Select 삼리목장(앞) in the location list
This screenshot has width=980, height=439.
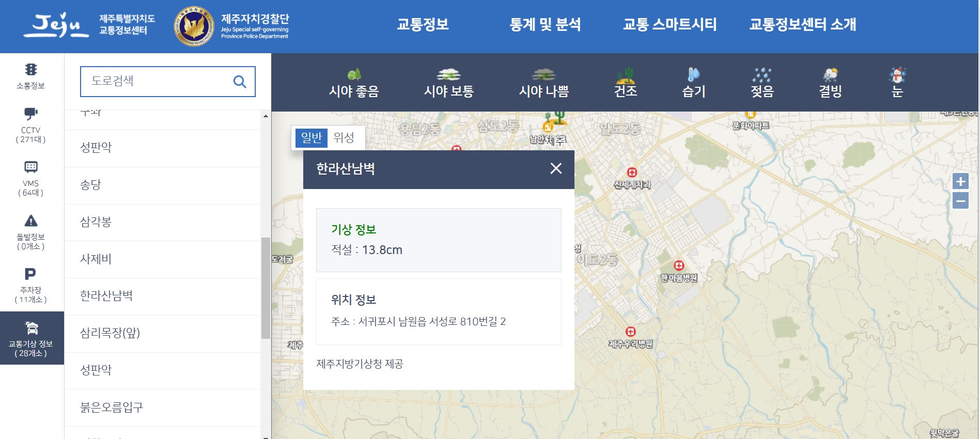(x=162, y=334)
